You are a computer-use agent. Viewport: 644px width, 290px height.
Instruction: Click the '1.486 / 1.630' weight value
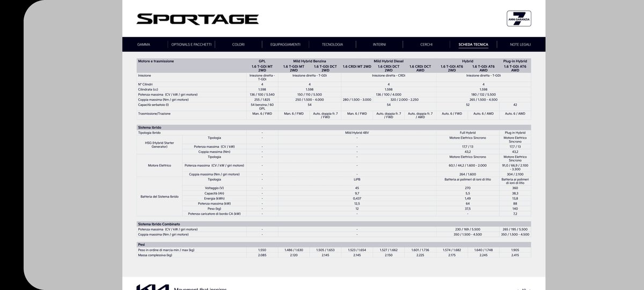tap(294, 250)
